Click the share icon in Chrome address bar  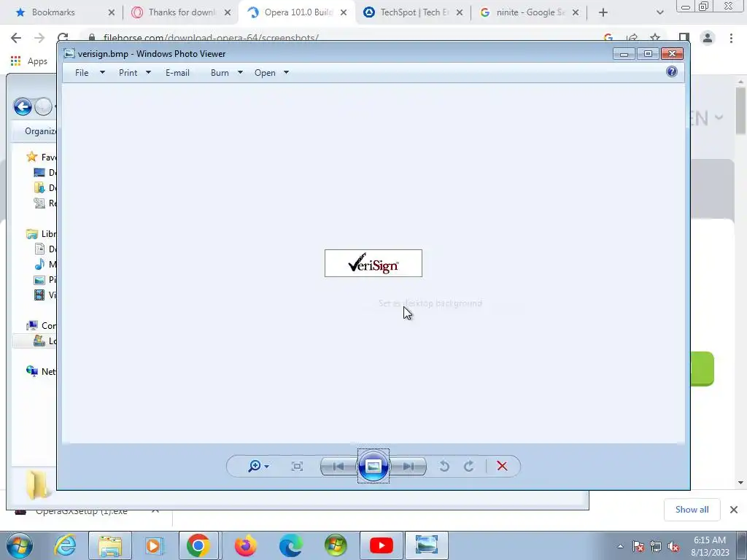coord(632,38)
